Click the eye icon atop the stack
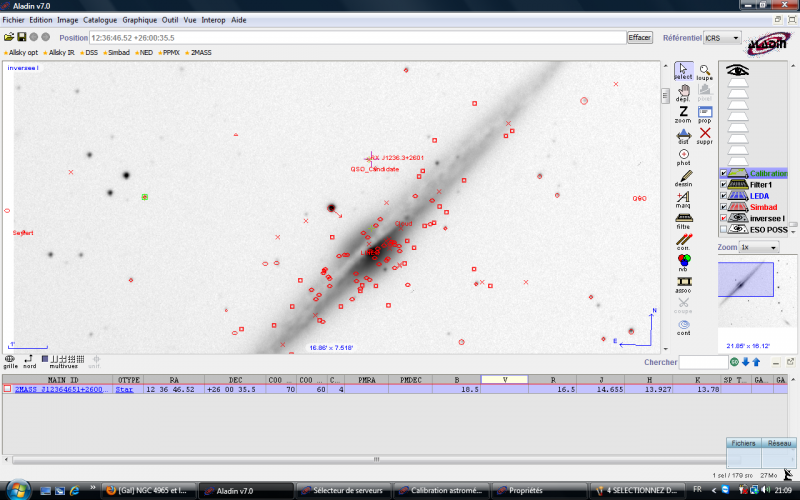The height and width of the screenshot is (500, 800). (737, 70)
